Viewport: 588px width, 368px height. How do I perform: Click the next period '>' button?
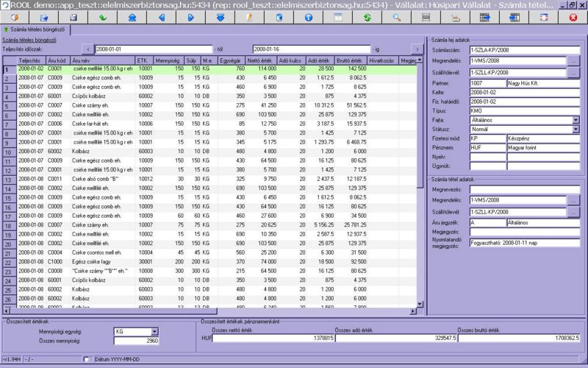[x=417, y=49]
